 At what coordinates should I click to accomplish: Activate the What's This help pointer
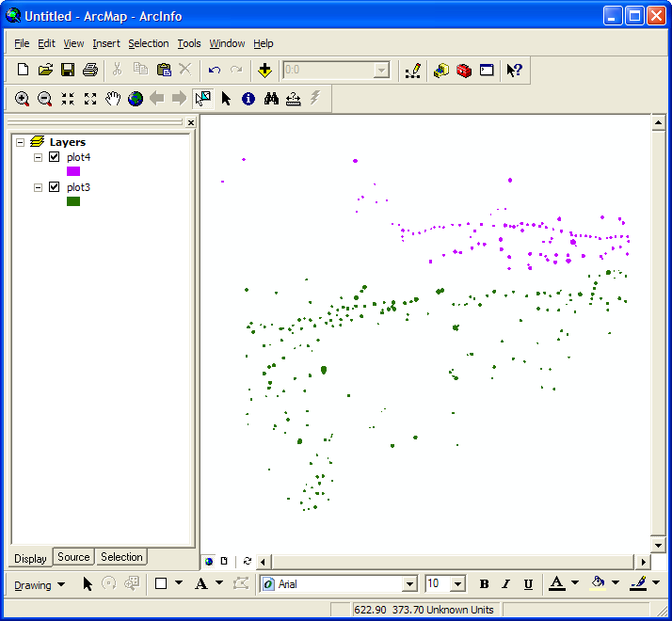(x=514, y=70)
